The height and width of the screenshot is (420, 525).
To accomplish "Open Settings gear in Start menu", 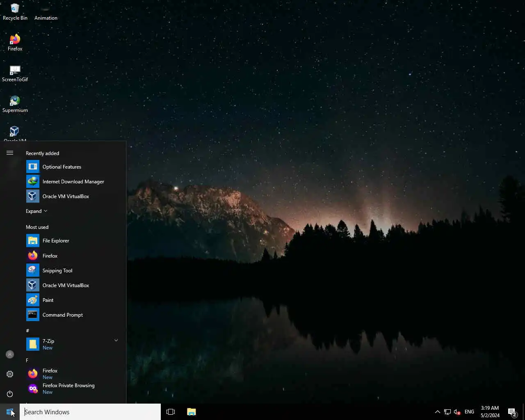I will coord(10,374).
